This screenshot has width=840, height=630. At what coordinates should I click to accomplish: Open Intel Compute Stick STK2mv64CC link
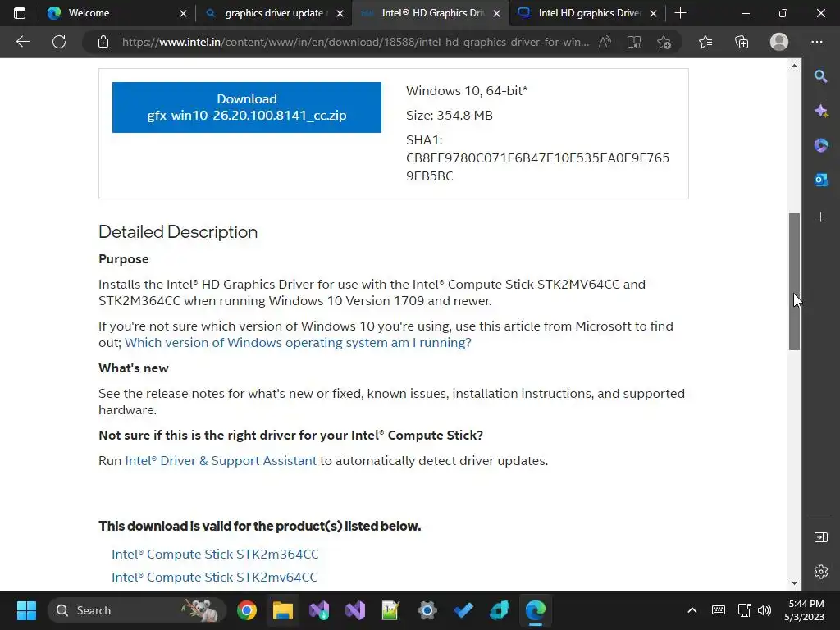pyautogui.click(x=214, y=577)
